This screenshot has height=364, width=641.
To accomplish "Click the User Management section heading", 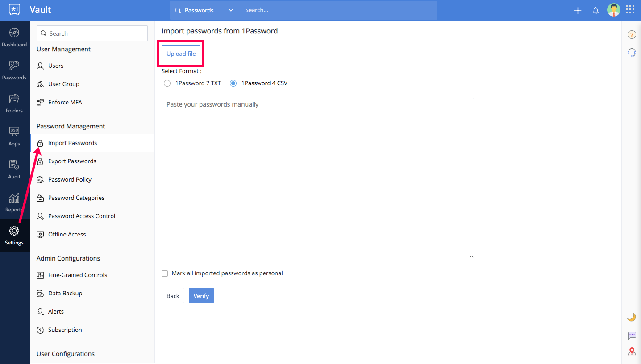I will pos(64,49).
